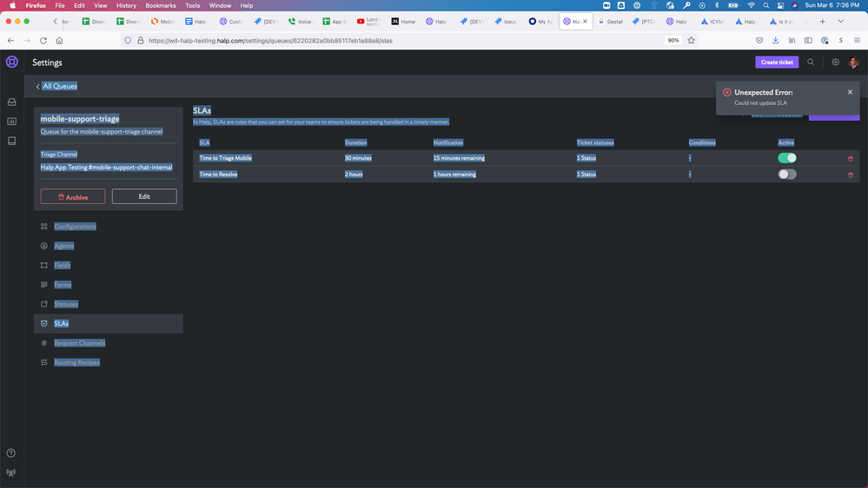Click the search magnifier in Halp header
This screenshot has height=488, width=868.
click(811, 63)
